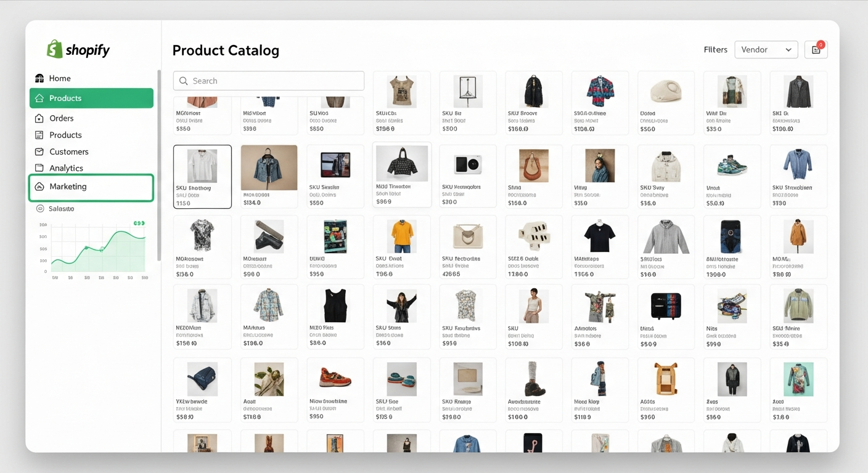Open the Customers section icon
Viewport: 868px width, 473px height.
39,152
